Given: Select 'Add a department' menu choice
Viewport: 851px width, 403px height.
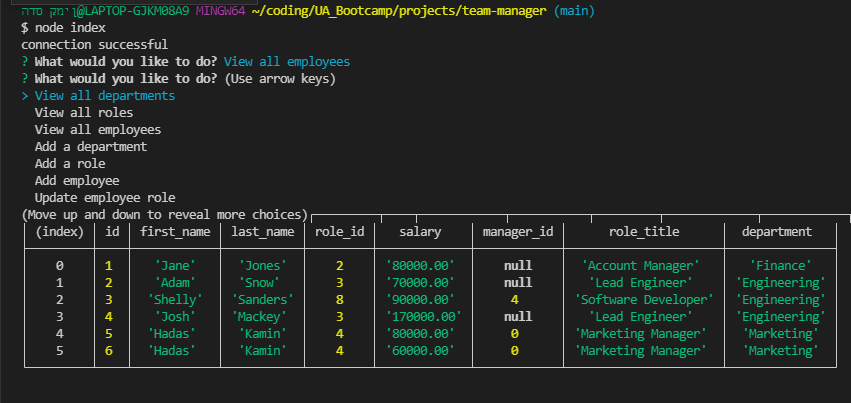Looking at the screenshot, I should click(x=91, y=146).
